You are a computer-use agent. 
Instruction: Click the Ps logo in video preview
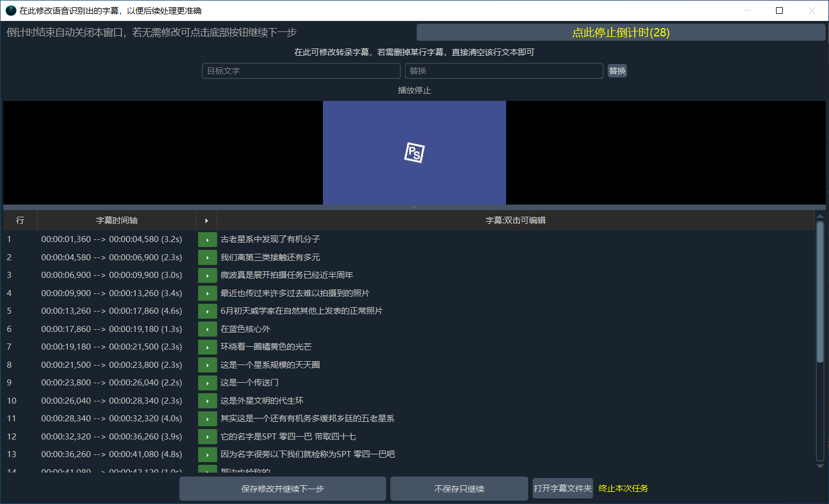pyautogui.click(x=415, y=153)
